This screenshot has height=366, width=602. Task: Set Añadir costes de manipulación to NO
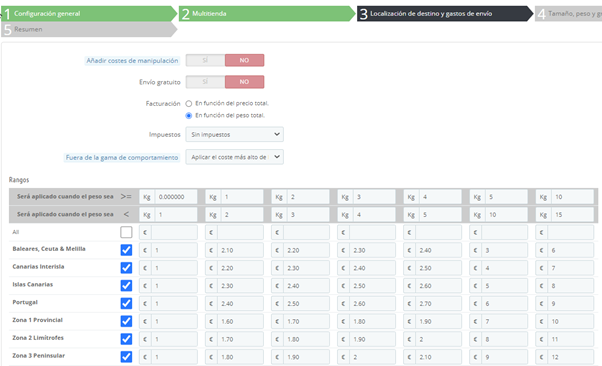click(x=244, y=60)
